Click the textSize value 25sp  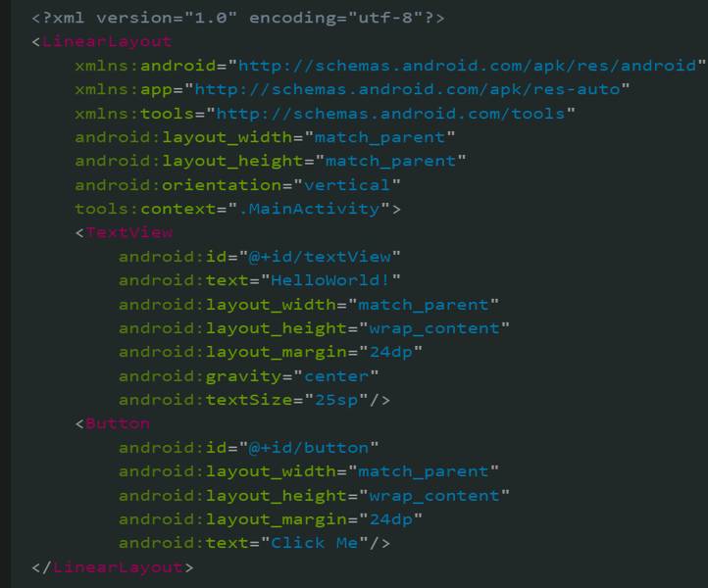(x=336, y=400)
